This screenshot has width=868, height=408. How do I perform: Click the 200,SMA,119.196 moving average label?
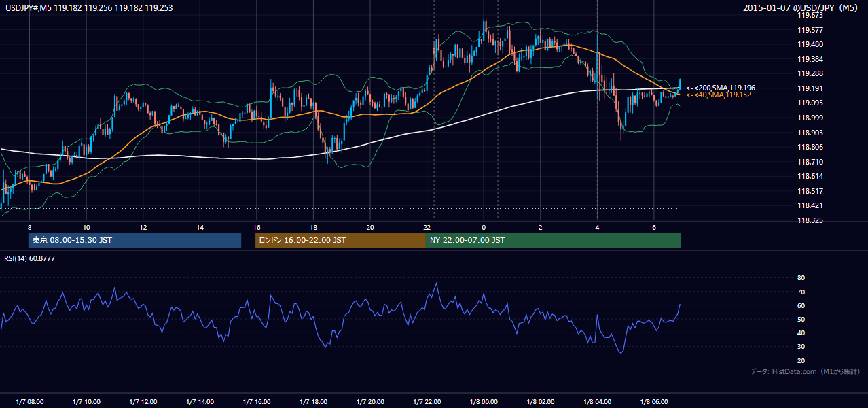pos(721,88)
